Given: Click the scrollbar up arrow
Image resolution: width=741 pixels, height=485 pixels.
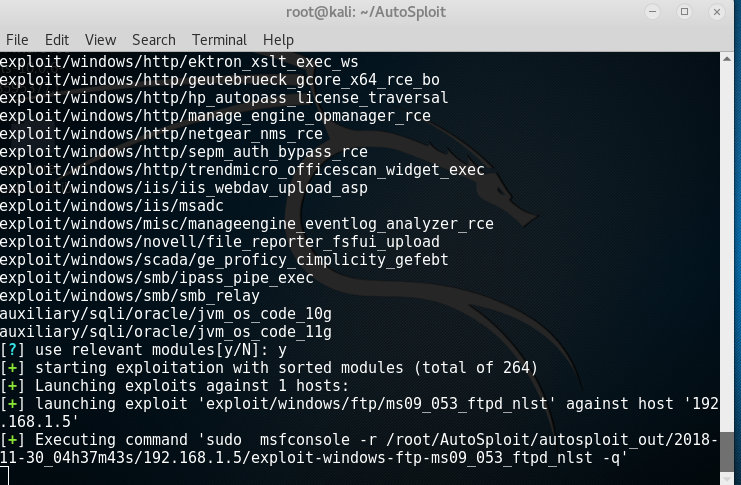Looking at the screenshot, I should click(727, 59).
